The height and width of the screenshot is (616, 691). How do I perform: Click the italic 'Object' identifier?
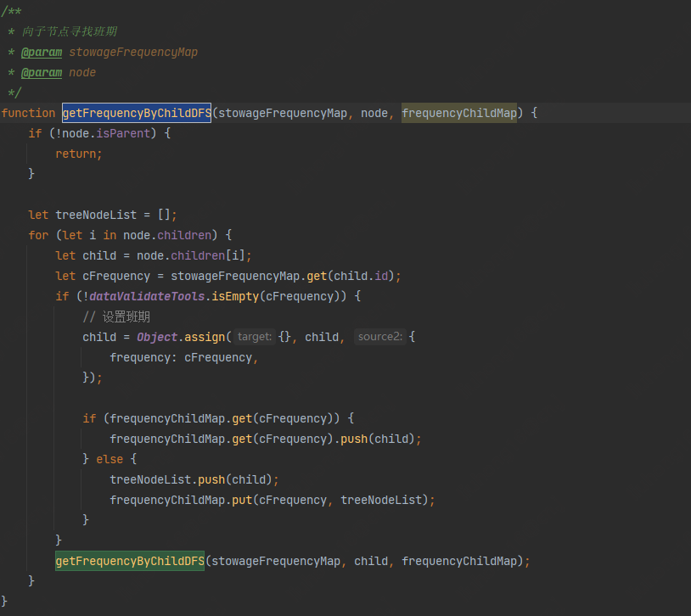pos(157,337)
